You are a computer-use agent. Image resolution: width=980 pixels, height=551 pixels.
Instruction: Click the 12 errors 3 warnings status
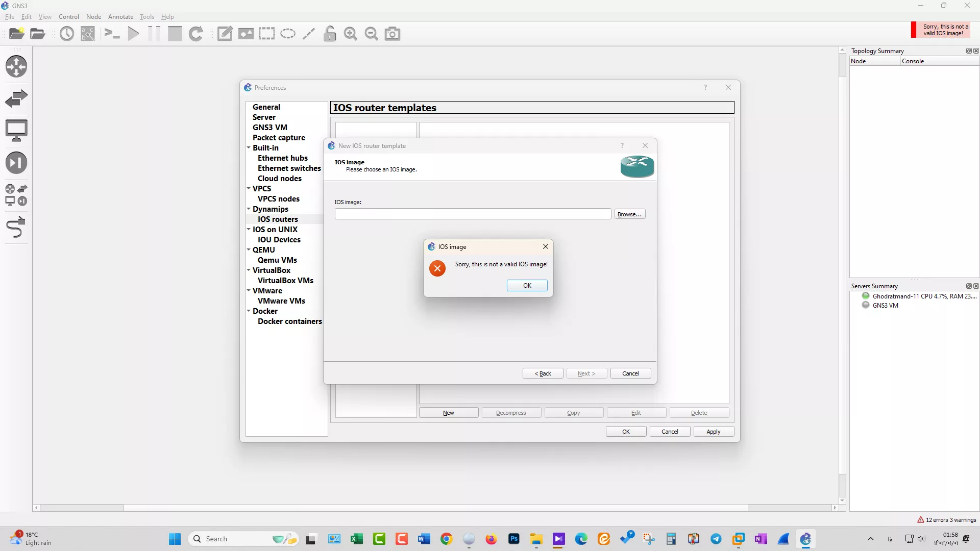[x=946, y=520]
